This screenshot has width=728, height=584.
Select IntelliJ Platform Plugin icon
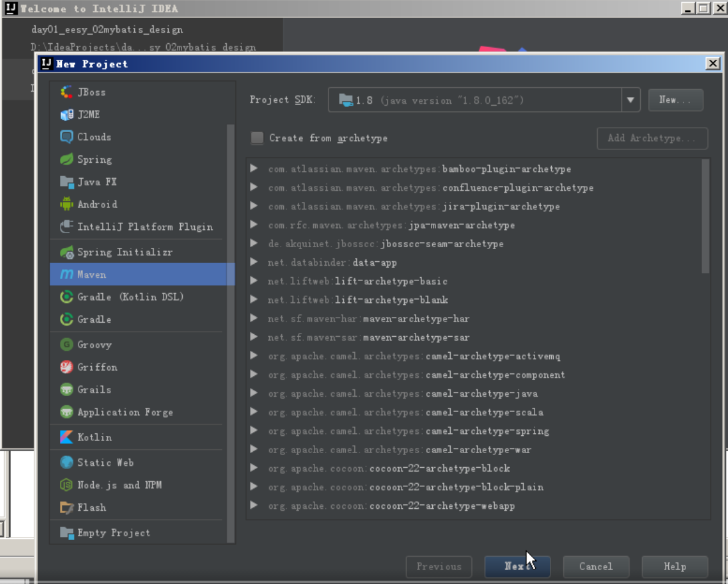pos(66,227)
